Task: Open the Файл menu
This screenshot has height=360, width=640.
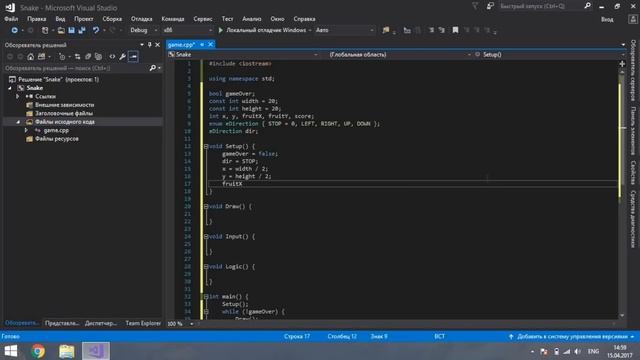Action: click(x=11, y=19)
